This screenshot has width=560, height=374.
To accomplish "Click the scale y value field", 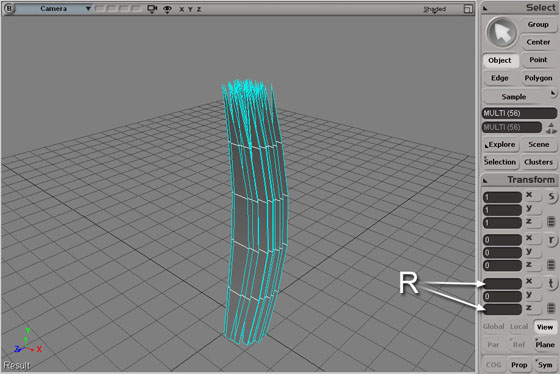I will click(x=502, y=210).
